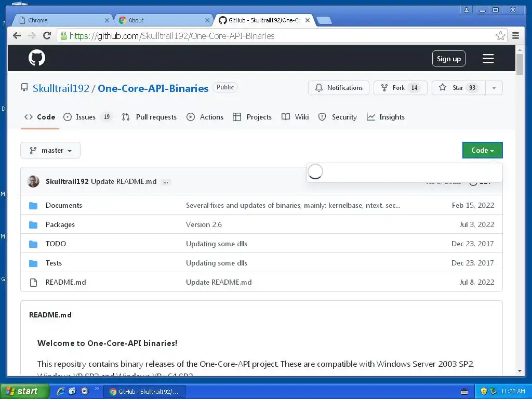Screen dimensions: 532x399
Task: Open the Documents folder link
Action: click(x=64, y=205)
